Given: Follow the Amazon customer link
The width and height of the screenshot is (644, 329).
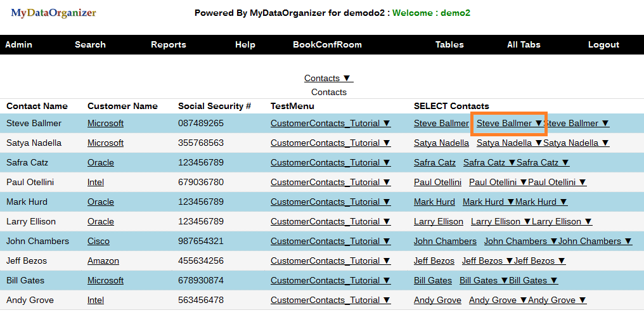Looking at the screenshot, I should coord(103,261).
